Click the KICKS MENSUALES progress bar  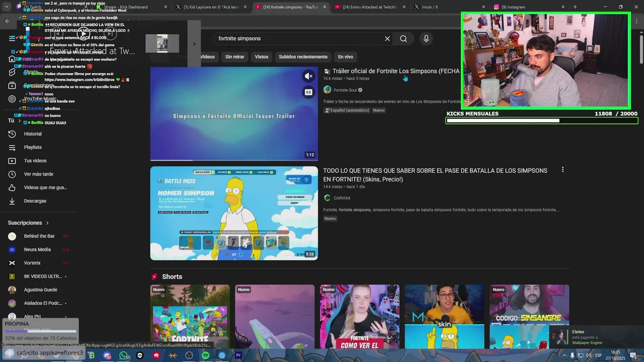click(x=542, y=121)
